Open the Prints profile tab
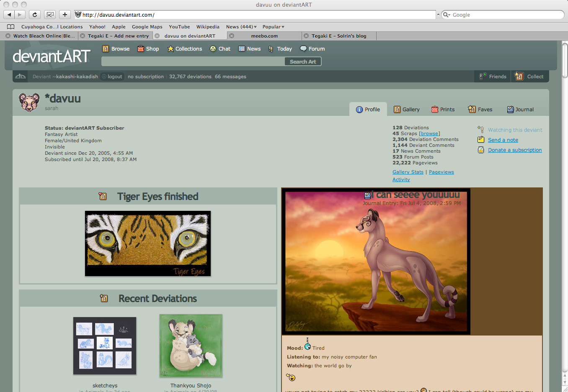Viewport: 568px width, 392px height. pos(443,110)
